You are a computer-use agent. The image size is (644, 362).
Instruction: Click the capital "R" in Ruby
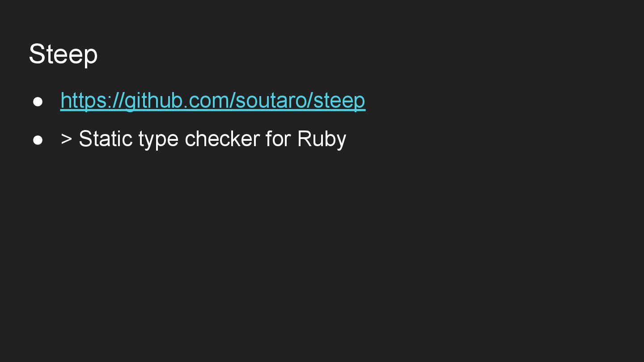(x=305, y=139)
